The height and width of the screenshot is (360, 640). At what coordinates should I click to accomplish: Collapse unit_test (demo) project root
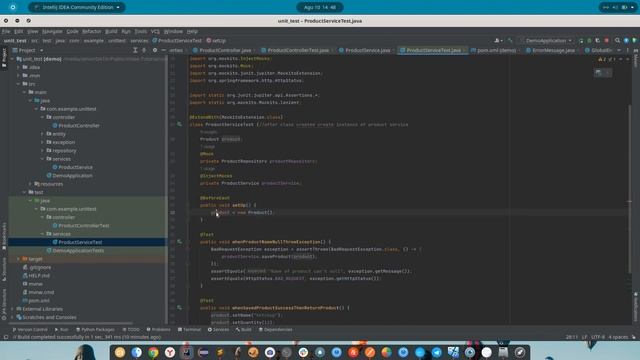[12, 59]
